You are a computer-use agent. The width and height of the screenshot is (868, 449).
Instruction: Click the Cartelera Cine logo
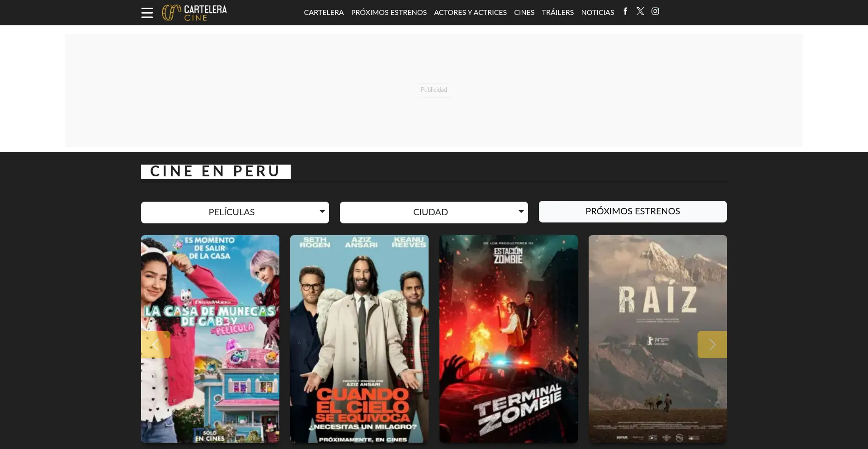194,13
